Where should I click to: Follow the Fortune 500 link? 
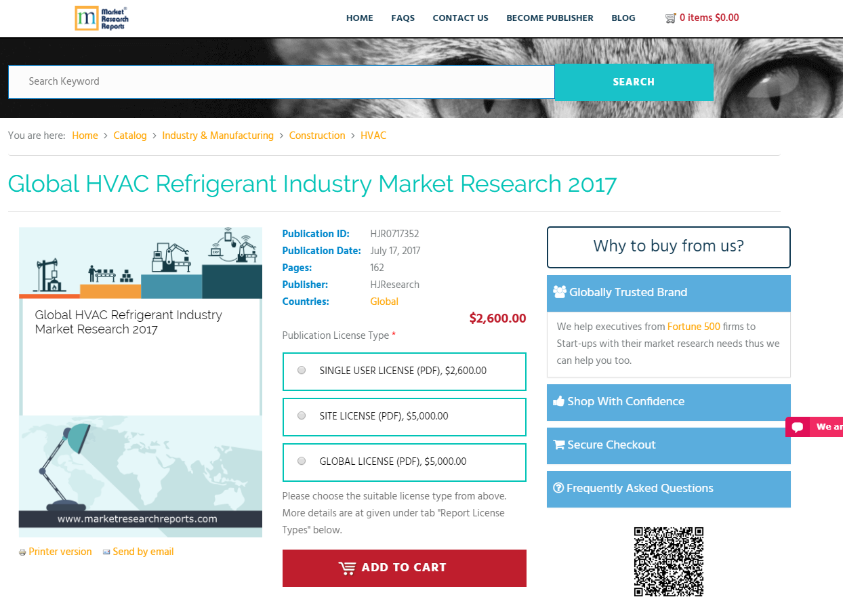pyautogui.click(x=694, y=326)
